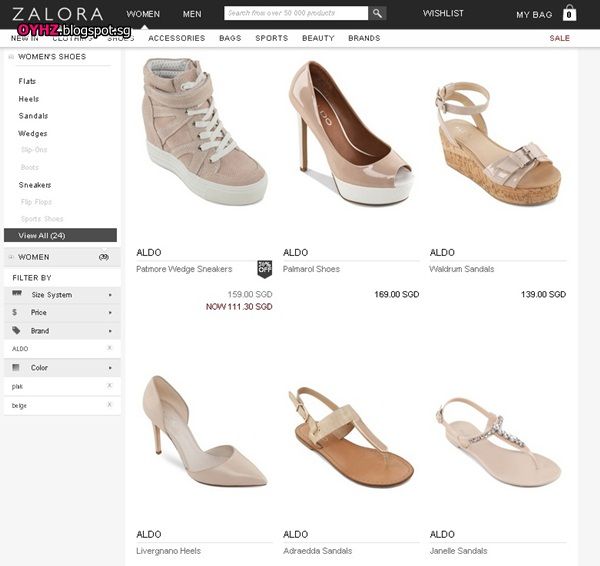Expand the Color filter arrow
Image resolution: width=600 pixels, height=566 pixels.
pyautogui.click(x=110, y=368)
